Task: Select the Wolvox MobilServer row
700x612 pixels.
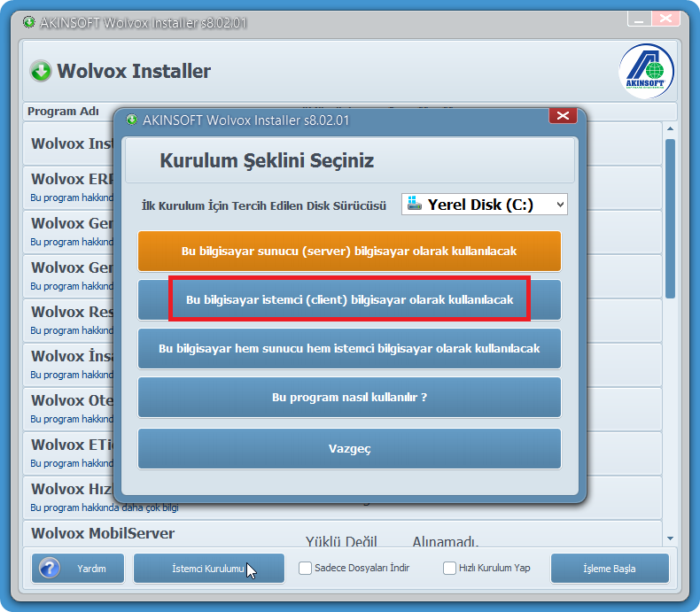Action: click(x=342, y=533)
